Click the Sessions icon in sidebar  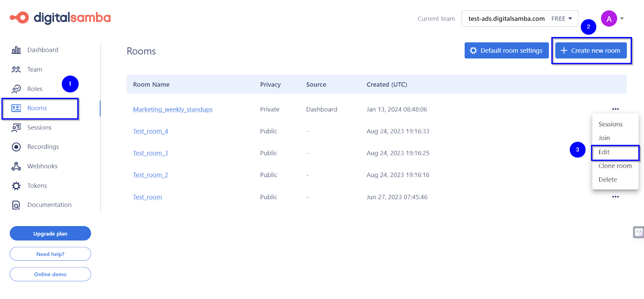tap(16, 128)
